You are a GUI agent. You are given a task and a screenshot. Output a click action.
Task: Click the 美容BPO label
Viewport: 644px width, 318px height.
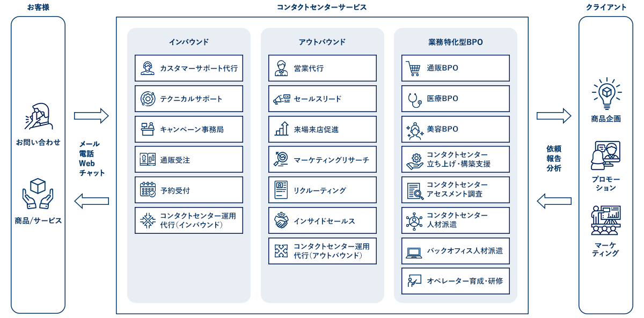(x=442, y=129)
